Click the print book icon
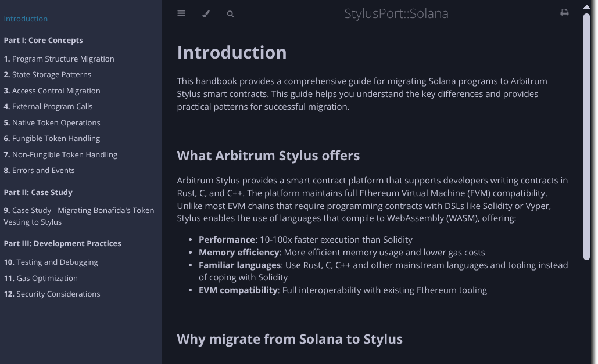This screenshot has height=364, width=598. pos(564,13)
